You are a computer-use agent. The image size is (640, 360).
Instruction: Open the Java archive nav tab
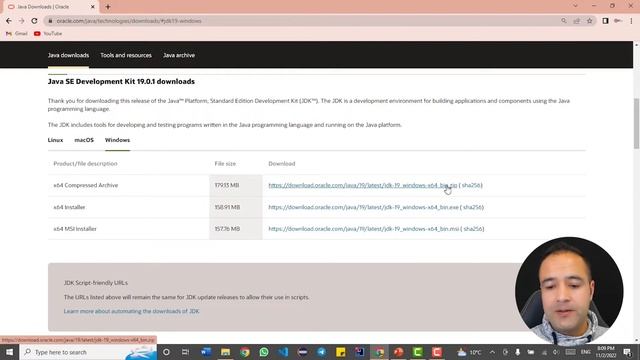179,55
